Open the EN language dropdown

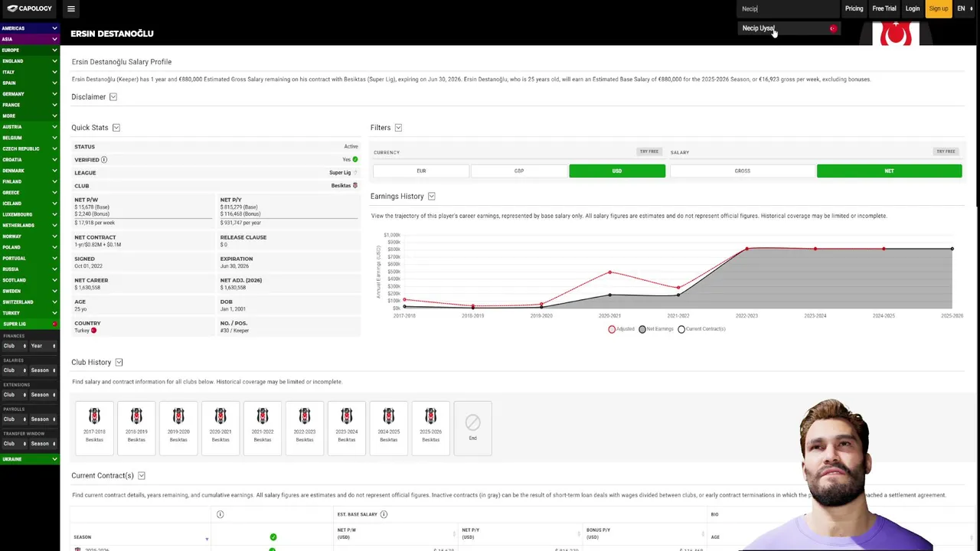[x=965, y=8]
